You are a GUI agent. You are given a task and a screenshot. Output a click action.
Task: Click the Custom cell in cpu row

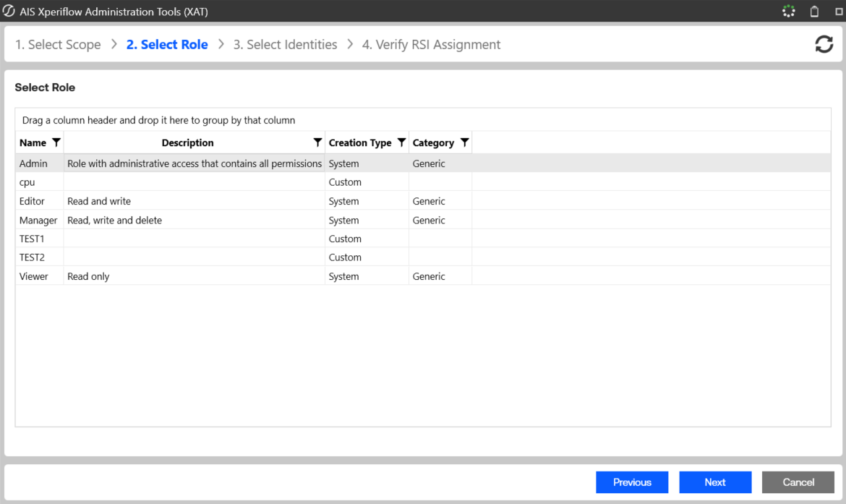(367, 181)
